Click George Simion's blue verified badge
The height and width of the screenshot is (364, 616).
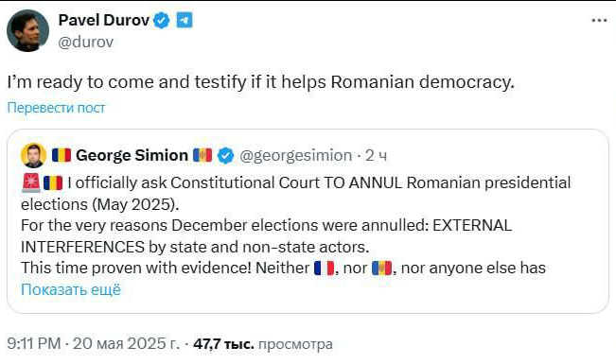[225, 155]
